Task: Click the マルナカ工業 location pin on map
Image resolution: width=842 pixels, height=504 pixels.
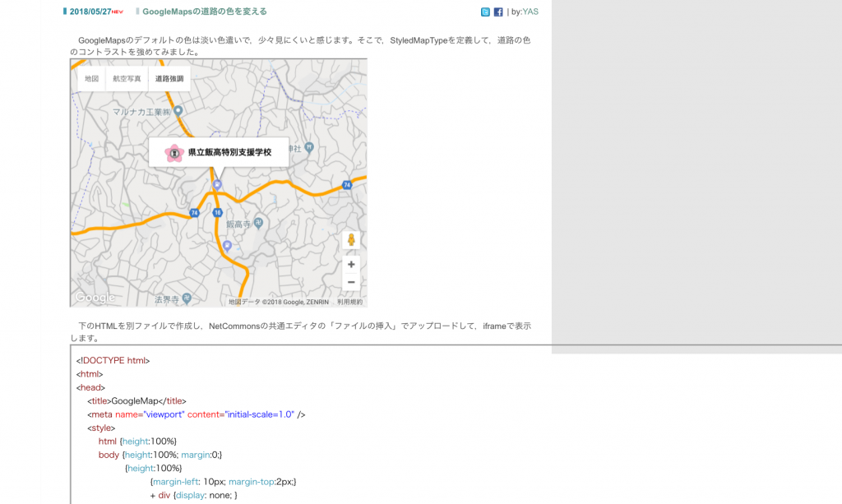Action: (x=178, y=111)
